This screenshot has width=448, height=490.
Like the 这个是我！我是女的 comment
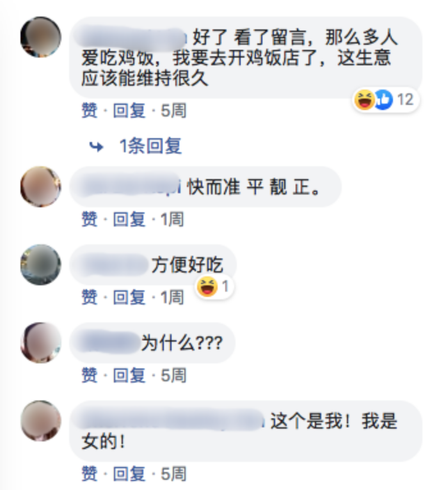pyautogui.click(x=90, y=473)
